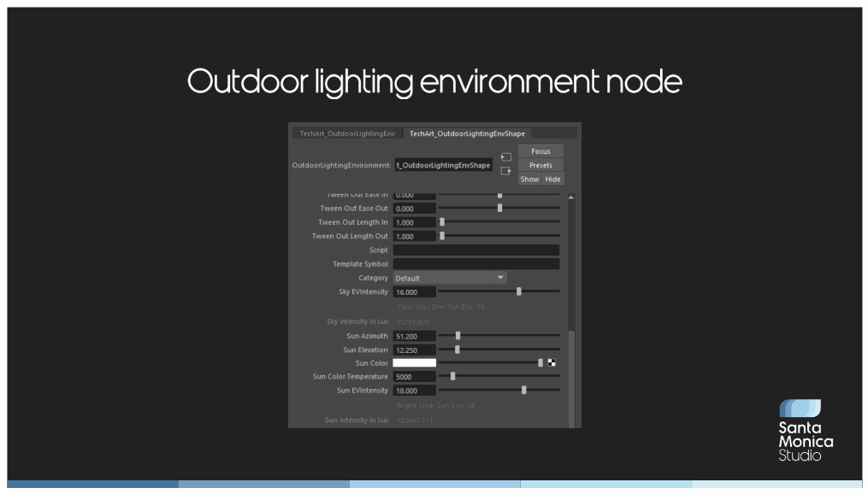
Task: Click the Sun Azimuth value field 51.200
Action: pyautogui.click(x=415, y=337)
